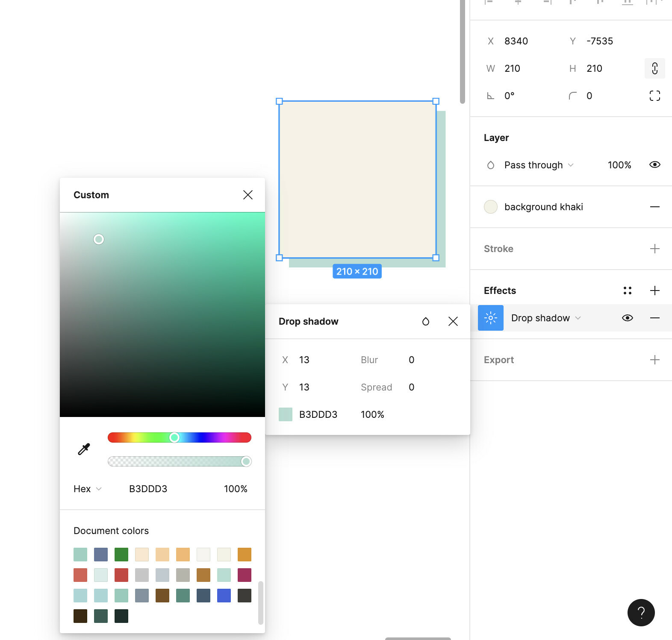672x640 pixels.
Task: Close the Custom color picker
Action: click(x=248, y=195)
